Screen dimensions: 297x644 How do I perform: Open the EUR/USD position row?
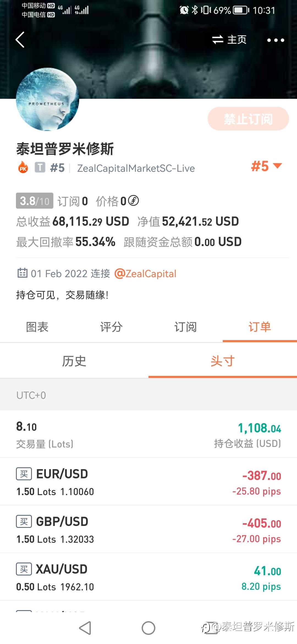(148, 482)
